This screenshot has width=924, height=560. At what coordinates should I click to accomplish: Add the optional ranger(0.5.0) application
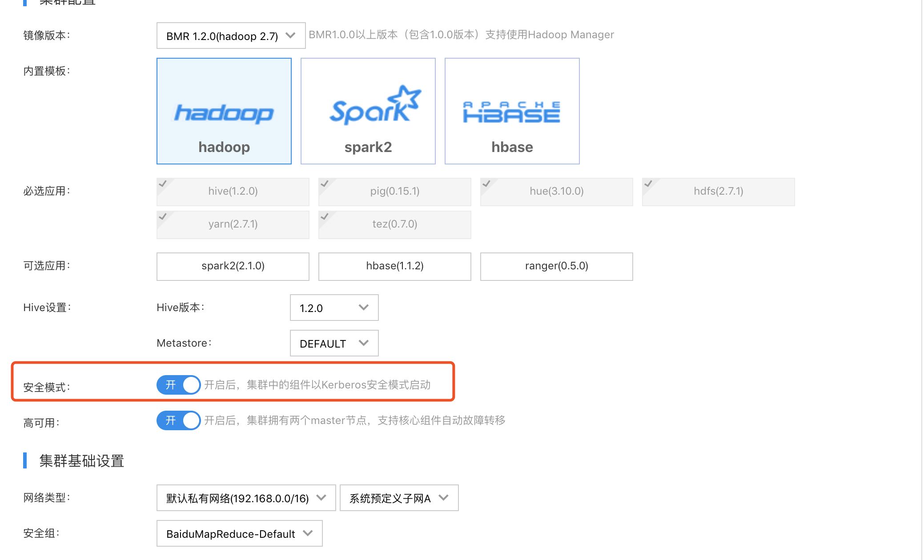(x=556, y=266)
